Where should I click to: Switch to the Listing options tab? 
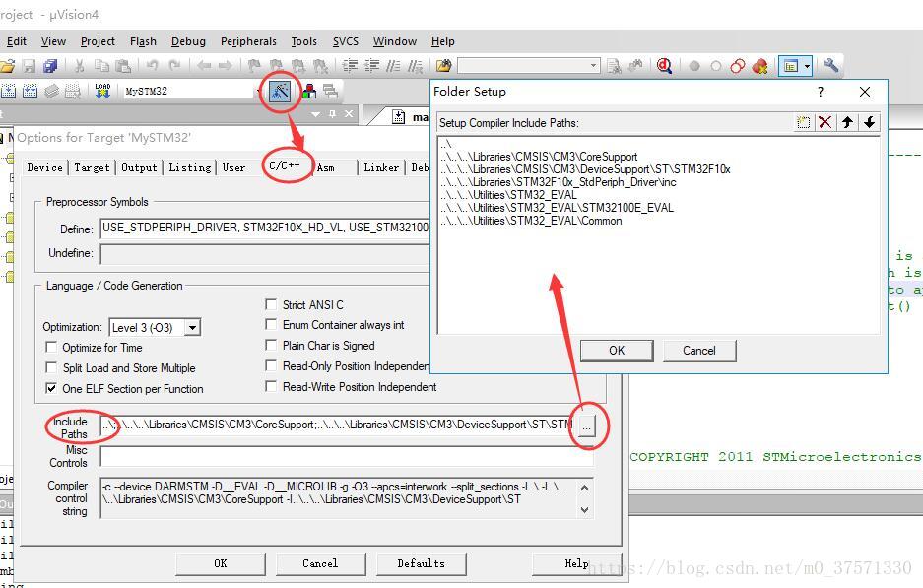(x=189, y=167)
